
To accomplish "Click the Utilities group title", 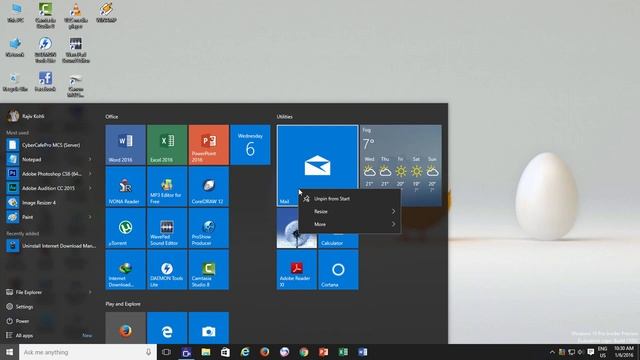I will click(x=284, y=117).
